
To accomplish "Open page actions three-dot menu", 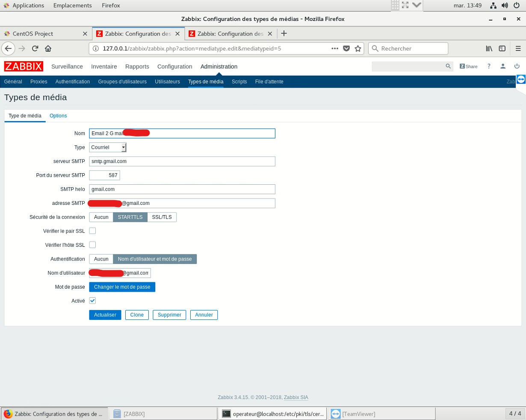I will (335, 48).
